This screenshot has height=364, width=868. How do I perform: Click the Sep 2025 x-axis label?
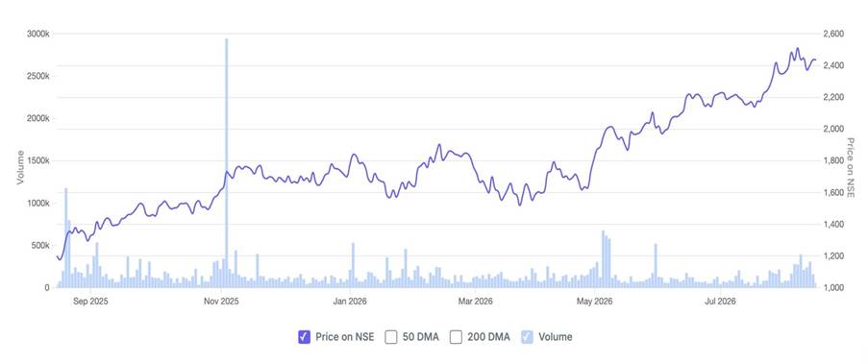tap(90, 302)
